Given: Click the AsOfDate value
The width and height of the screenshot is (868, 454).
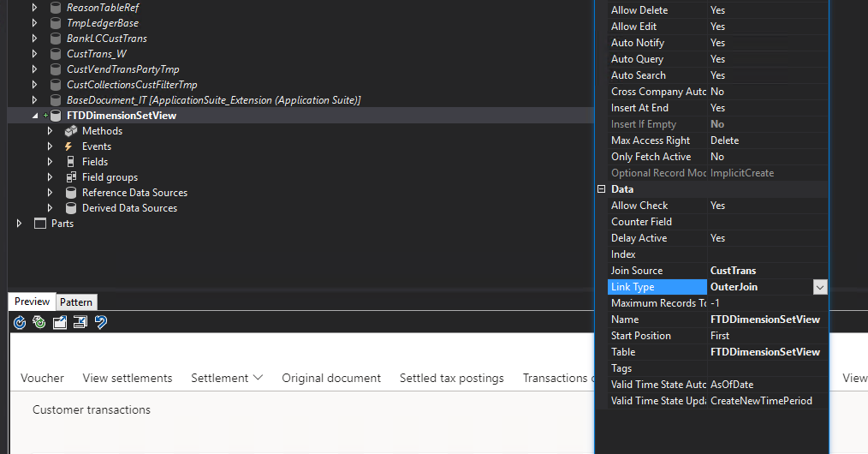Looking at the screenshot, I should tap(732, 385).
